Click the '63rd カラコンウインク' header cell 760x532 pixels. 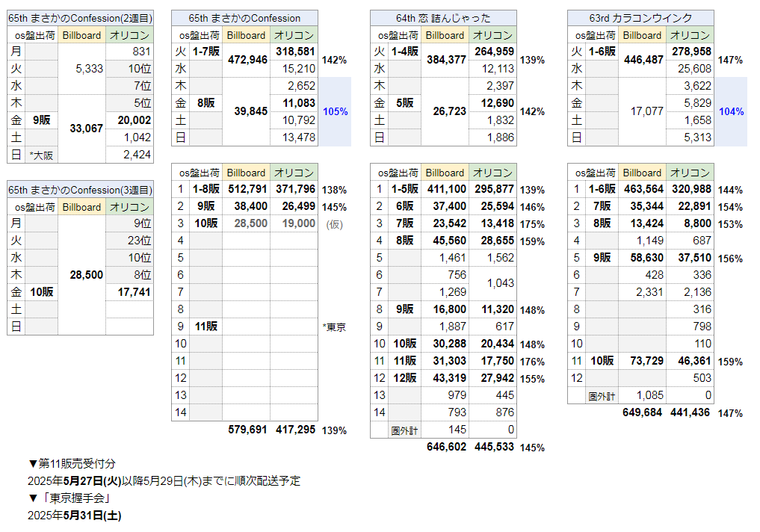(x=640, y=19)
